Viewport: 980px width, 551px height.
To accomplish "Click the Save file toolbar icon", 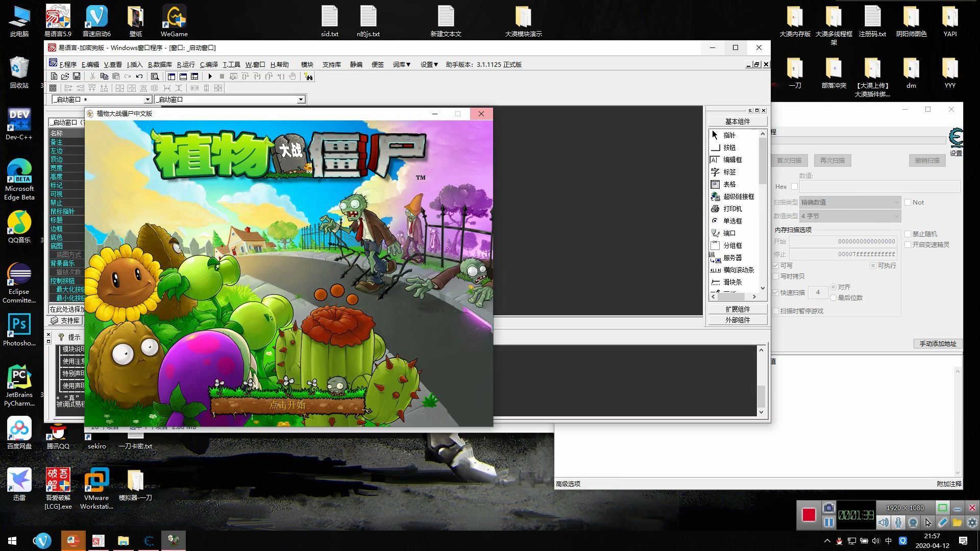I will click(77, 77).
